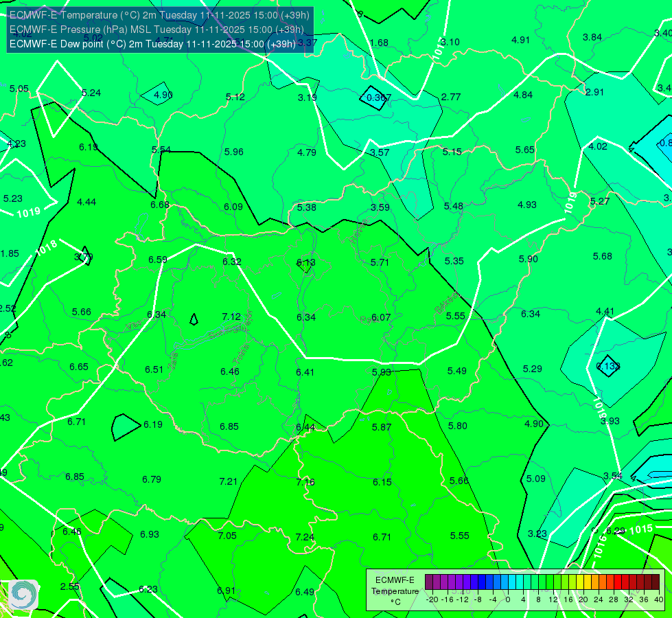This screenshot has height=618, width=672.
Task: Click the dew point value 5.09
Action: point(535,479)
